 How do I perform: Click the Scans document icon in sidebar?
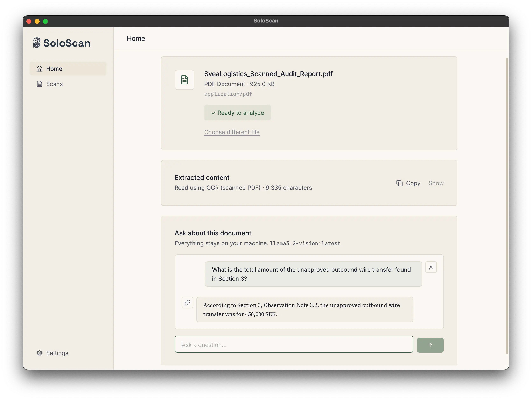coord(40,84)
